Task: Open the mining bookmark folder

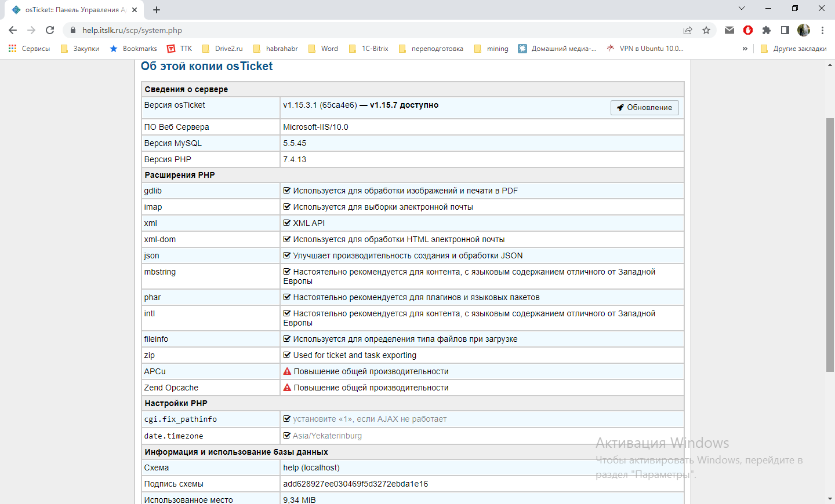Action: tap(491, 49)
